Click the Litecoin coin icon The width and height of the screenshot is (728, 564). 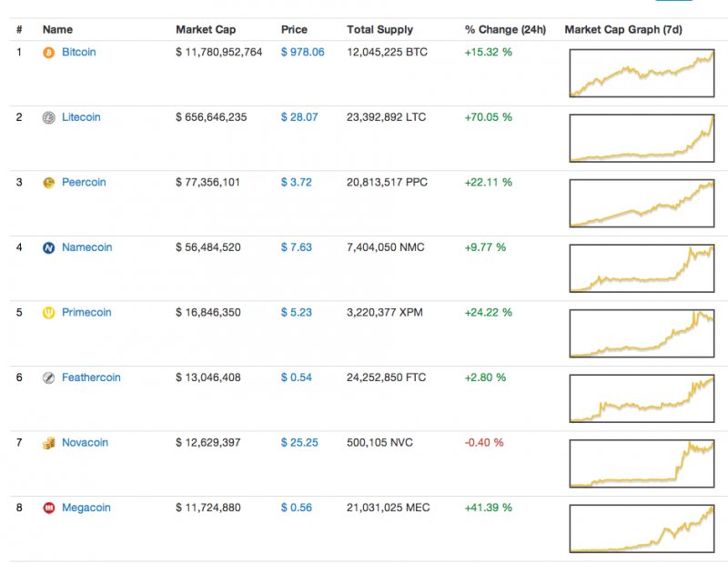pos(49,118)
